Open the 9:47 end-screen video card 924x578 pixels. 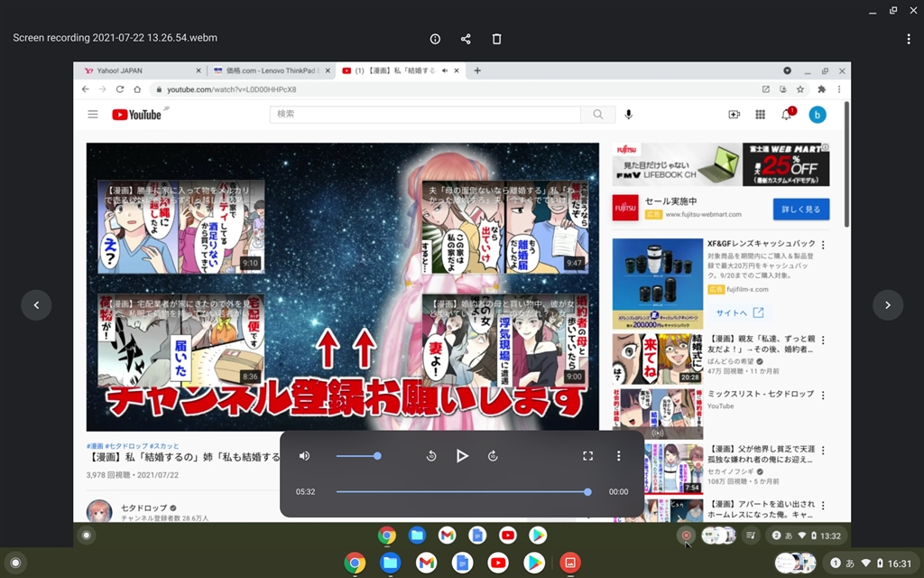coord(505,227)
